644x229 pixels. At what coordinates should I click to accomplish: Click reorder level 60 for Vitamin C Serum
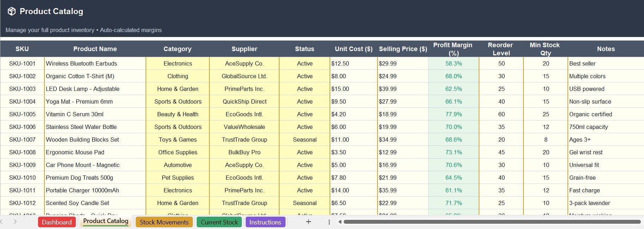pos(501,114)
